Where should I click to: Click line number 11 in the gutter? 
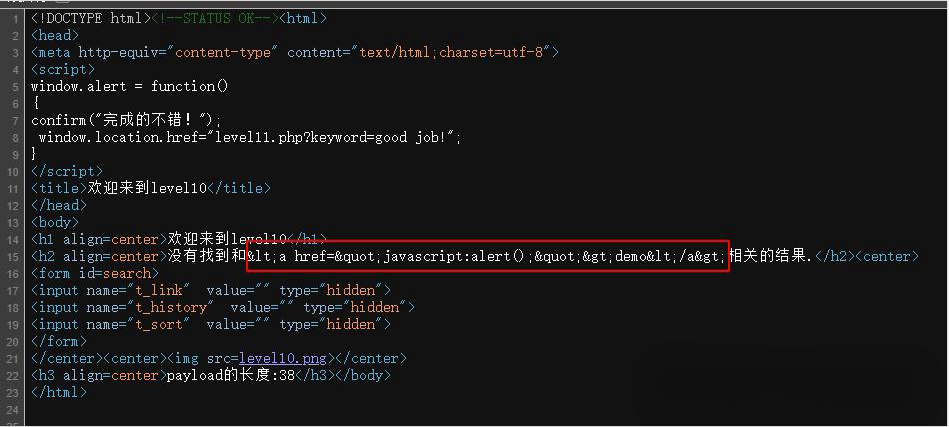pos(13,189)
